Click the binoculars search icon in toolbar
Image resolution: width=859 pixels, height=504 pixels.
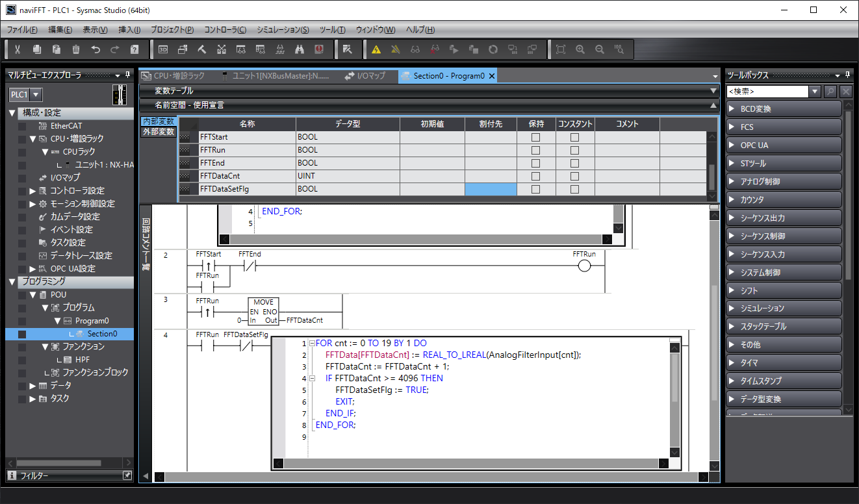tap(300, 49)
